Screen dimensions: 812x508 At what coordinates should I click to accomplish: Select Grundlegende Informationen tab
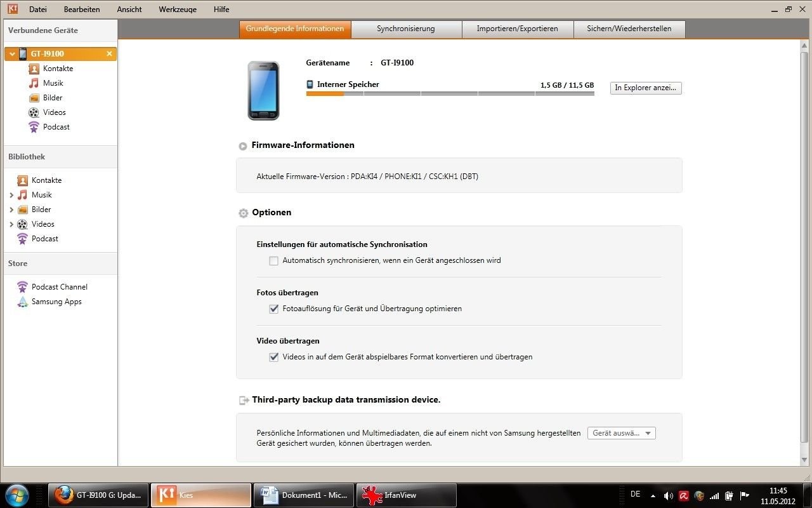295,29
